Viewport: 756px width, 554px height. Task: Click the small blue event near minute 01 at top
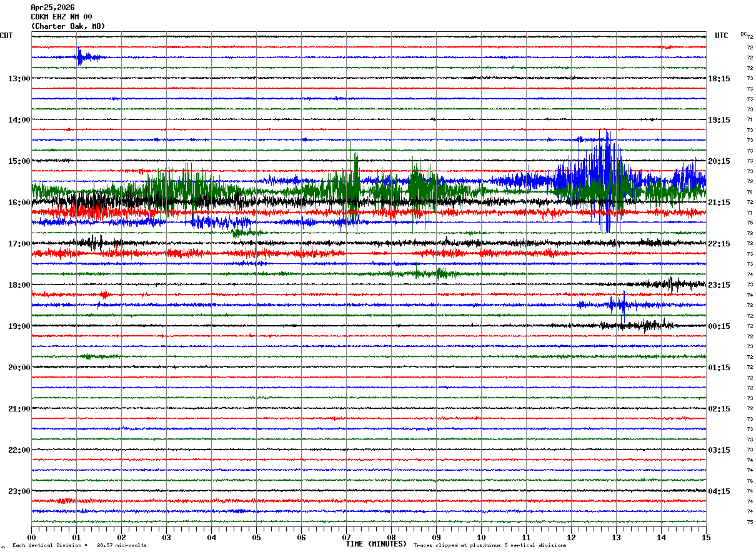pos(81,58)
